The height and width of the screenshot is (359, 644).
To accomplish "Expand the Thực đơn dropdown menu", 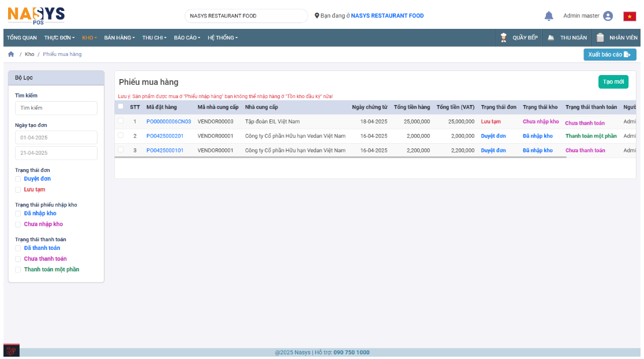I will (59, 38).
